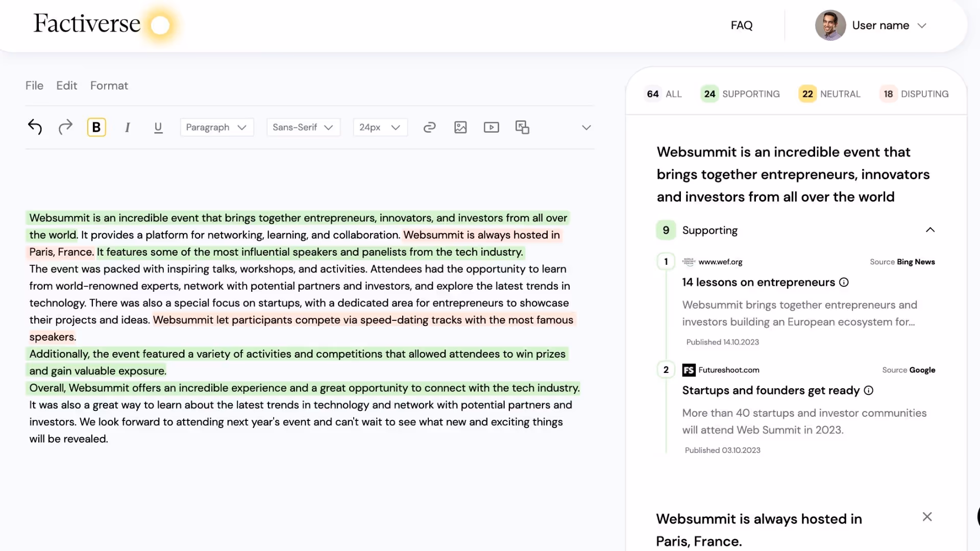Select claim 'It features some of the most influential'

pos(310,252)
